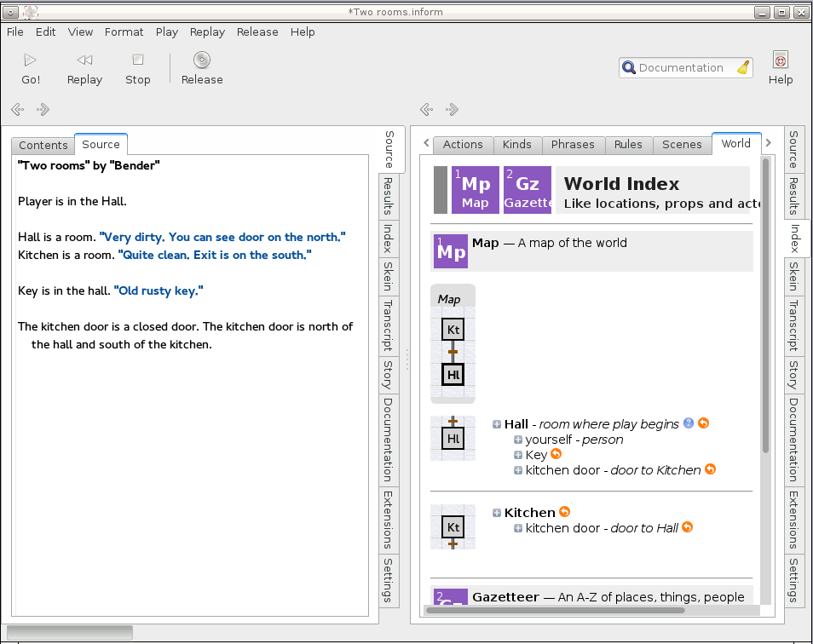The height and width of the screenshot is (644, 813).
Task: Expand the Kitchen entry details
Action: click(x=497, y=513)
